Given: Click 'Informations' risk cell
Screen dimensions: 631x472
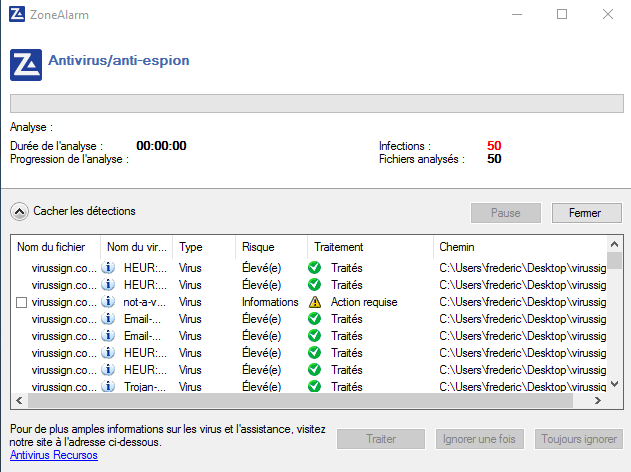Looking at the screenshot, I should coord(270,302).
